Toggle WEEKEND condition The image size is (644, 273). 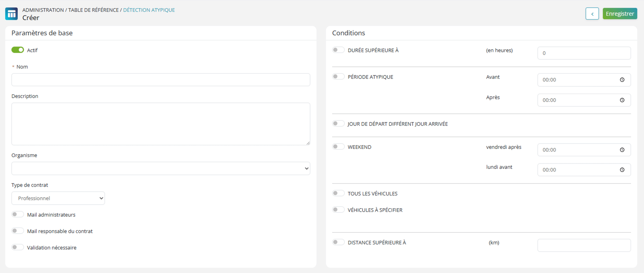[338, 147]
